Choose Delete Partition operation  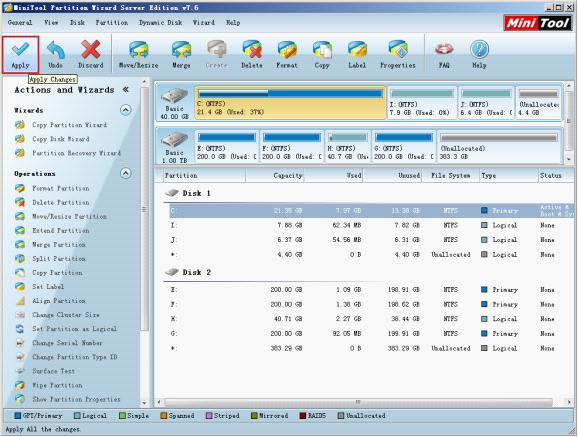point(61,202)
